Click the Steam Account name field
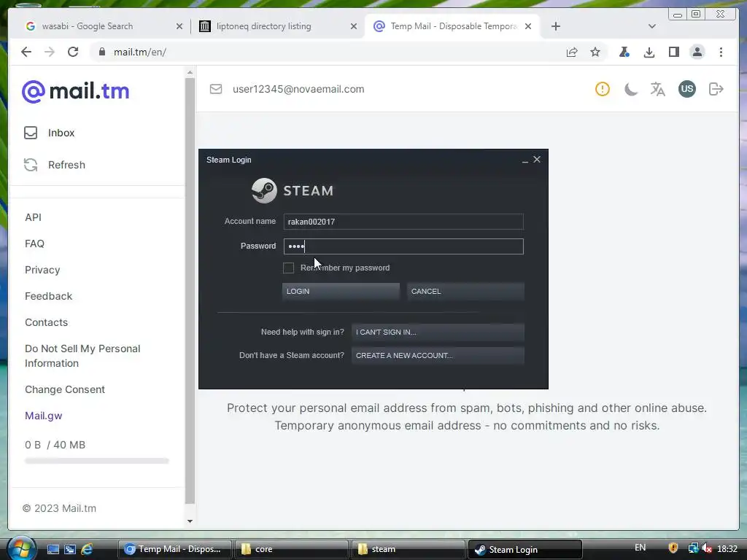This screenshot has width=747, height=560. pos(403,222)
